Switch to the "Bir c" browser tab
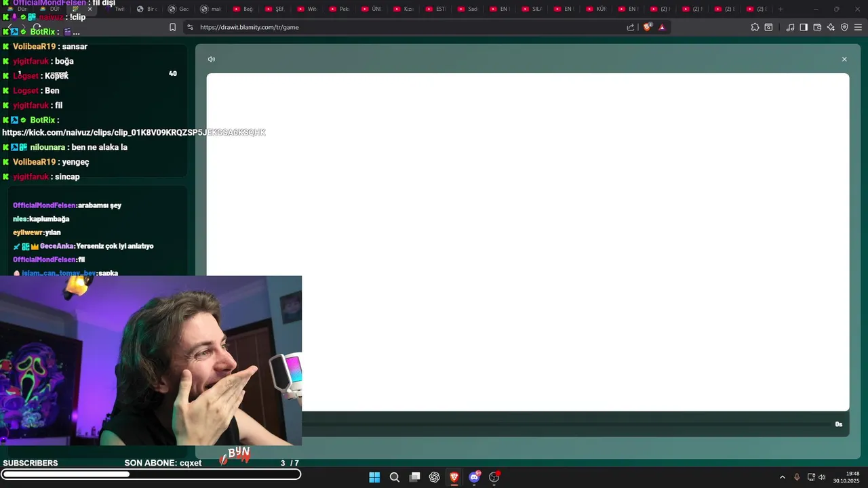868x488 pixels. (x=146, y=9)
